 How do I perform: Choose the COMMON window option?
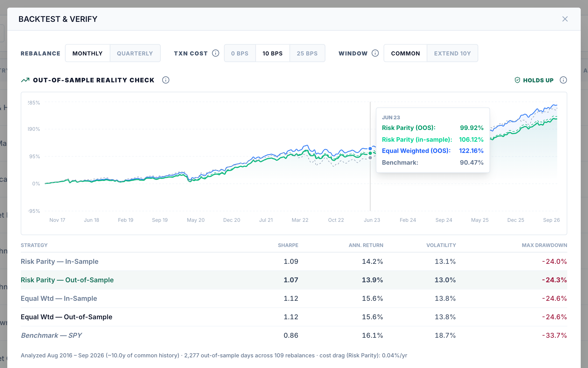coord(405,53)
